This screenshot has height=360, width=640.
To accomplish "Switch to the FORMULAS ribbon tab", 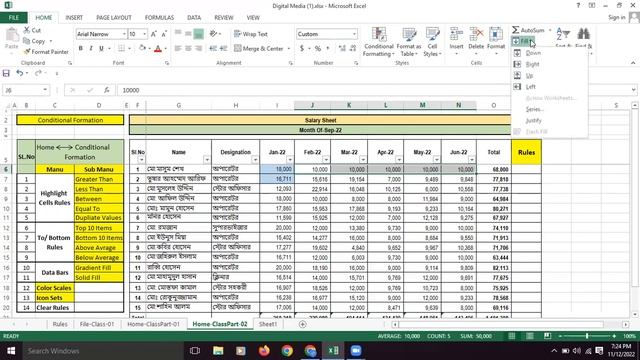I will tap(159, 18).
